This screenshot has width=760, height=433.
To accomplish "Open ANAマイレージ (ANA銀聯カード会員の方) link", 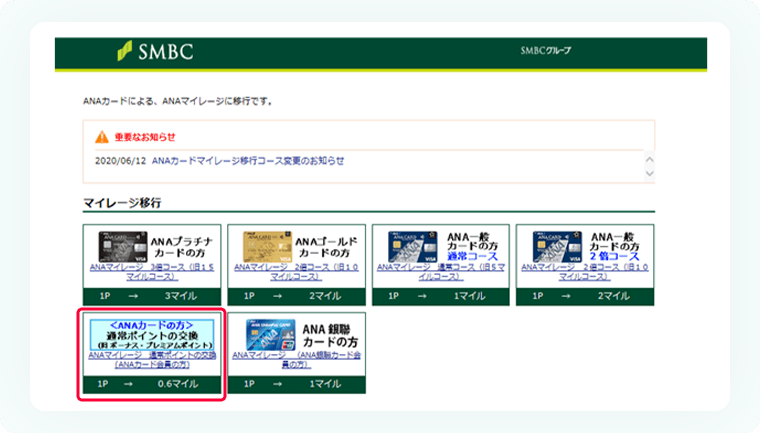I will pos(296,360).
